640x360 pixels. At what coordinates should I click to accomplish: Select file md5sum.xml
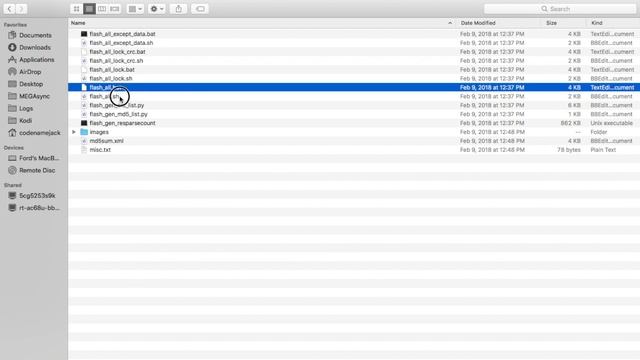(107, 141)
